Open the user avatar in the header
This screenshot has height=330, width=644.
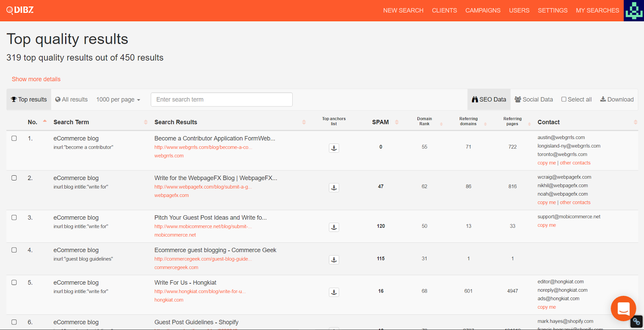[634, 10]
